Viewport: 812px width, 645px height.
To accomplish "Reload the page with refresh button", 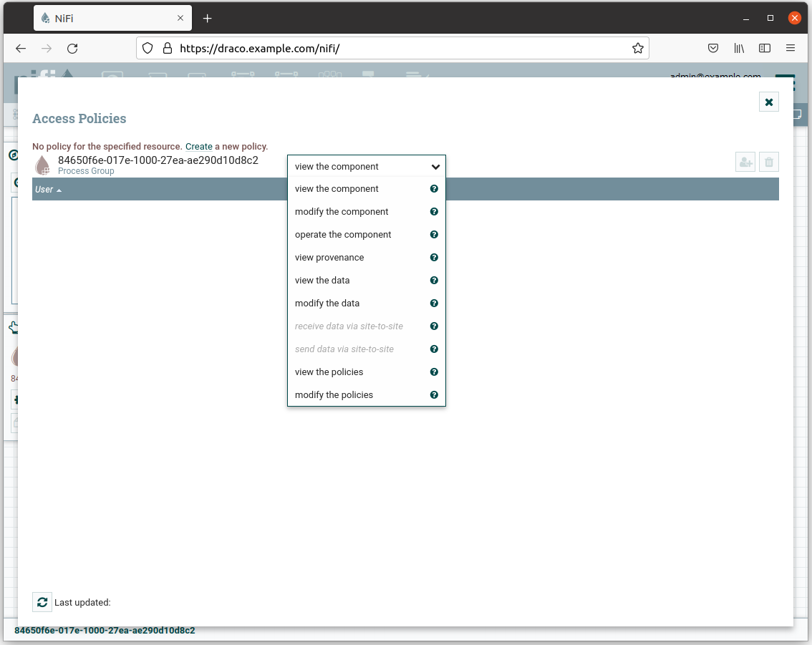I will [x=72, y=48].
